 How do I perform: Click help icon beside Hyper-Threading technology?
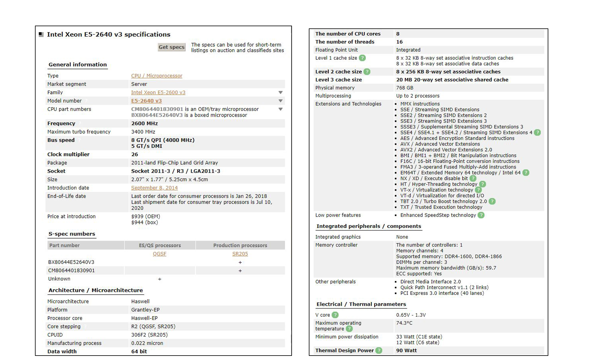482,184
